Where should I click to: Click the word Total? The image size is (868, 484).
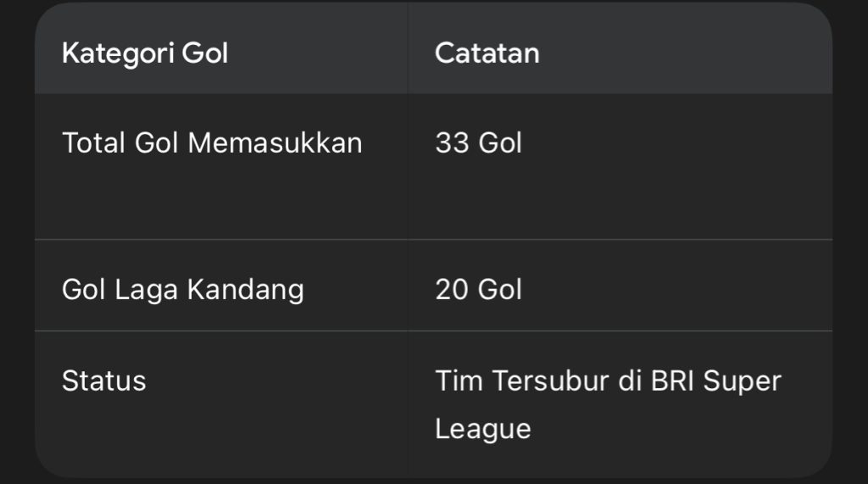(x=94, y=143)
